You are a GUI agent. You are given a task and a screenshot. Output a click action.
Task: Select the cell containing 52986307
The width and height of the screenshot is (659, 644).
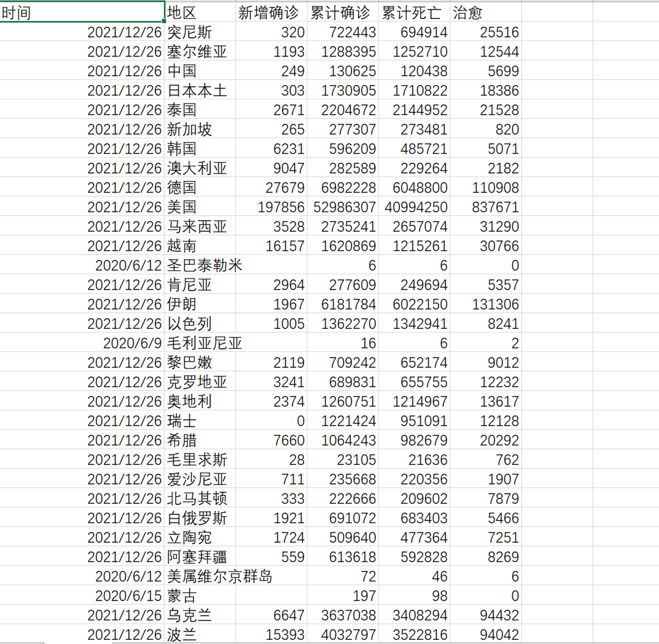click(x=343, y=208)
